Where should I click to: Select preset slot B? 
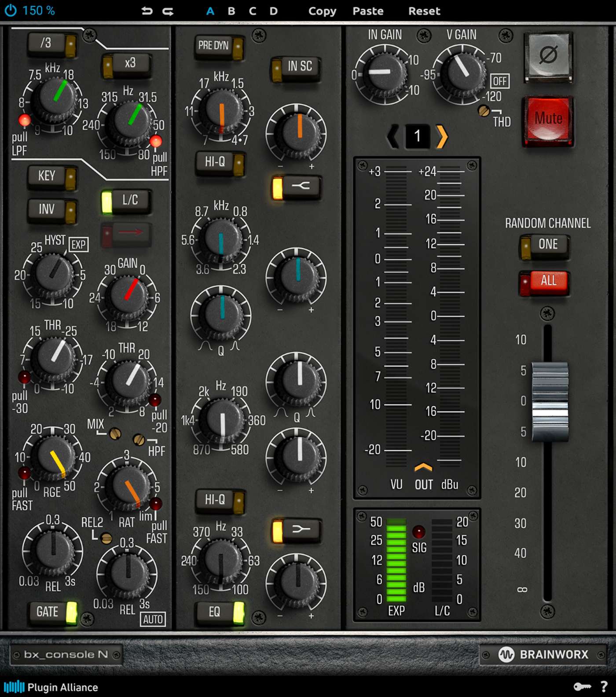pyautogui.click(x=231, y=11)
